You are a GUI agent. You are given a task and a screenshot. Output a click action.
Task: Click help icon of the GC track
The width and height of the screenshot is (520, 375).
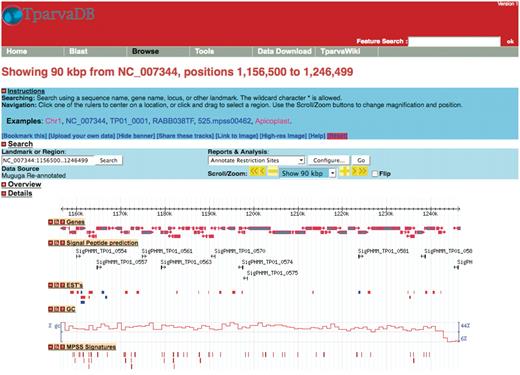(62, 309)
